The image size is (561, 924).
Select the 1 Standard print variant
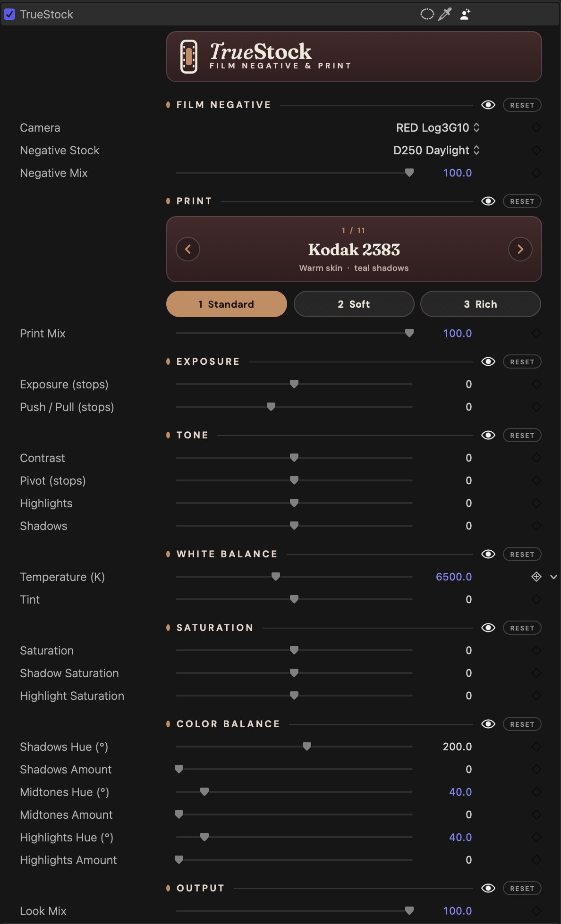(227, 304)
